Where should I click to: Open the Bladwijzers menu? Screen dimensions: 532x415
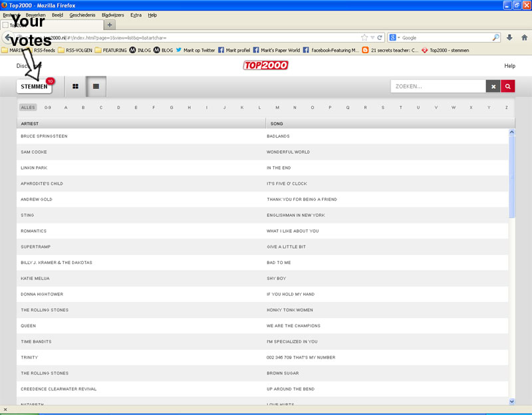(x=112, y=15)
